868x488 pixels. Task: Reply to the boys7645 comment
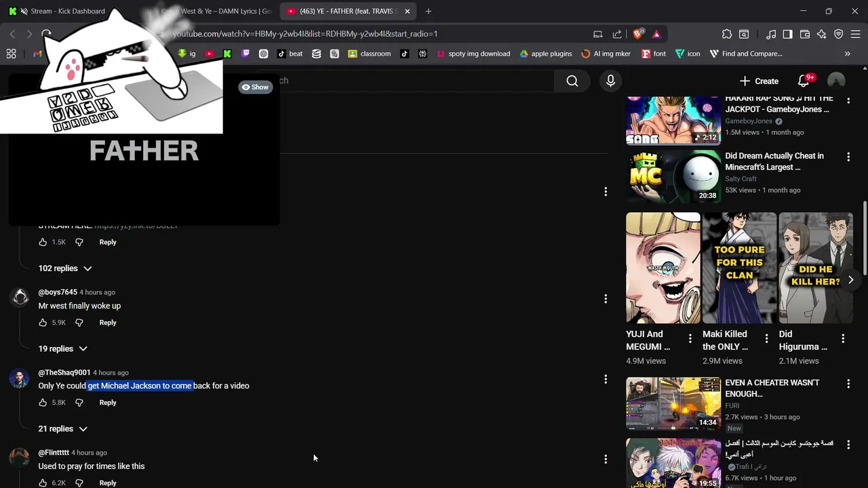[x=108, y=323]
